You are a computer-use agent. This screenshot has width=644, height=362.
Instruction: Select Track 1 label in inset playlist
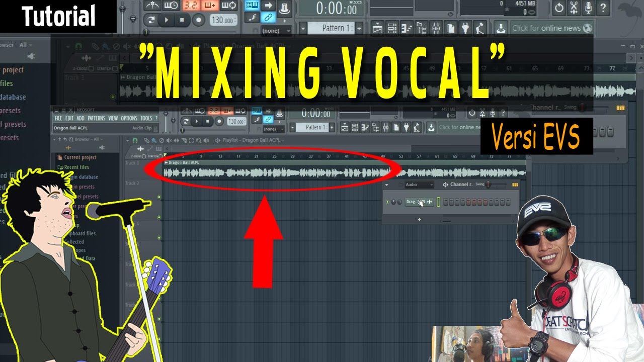[131, 163]
